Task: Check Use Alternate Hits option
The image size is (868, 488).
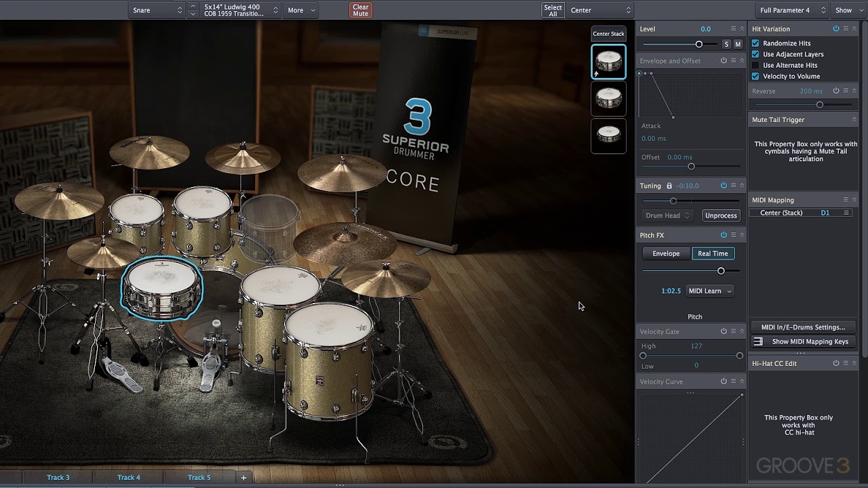Action: 755,65
